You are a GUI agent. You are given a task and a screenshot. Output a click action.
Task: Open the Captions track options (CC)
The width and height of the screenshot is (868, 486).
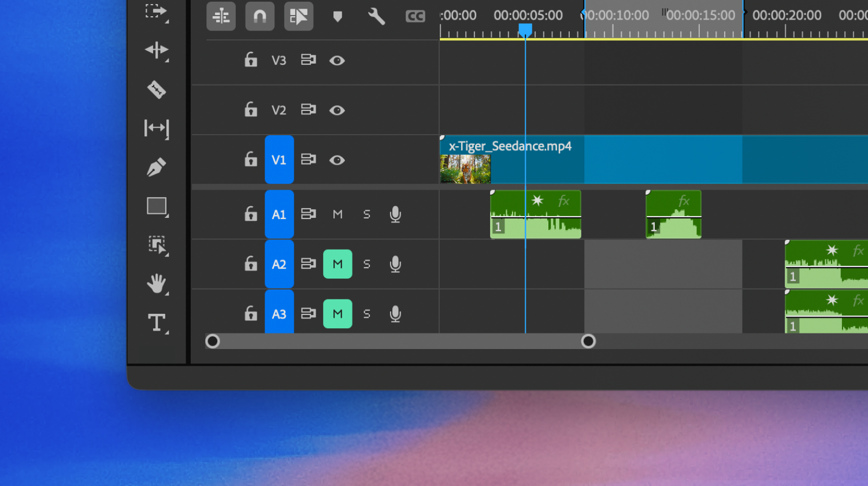[415, 16]
